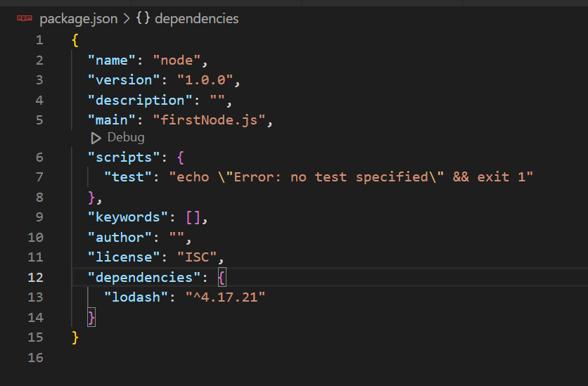The height and width of the screenshot is (386, 588).
Task: Click the Debug play triangle icon
Action: 96,139
